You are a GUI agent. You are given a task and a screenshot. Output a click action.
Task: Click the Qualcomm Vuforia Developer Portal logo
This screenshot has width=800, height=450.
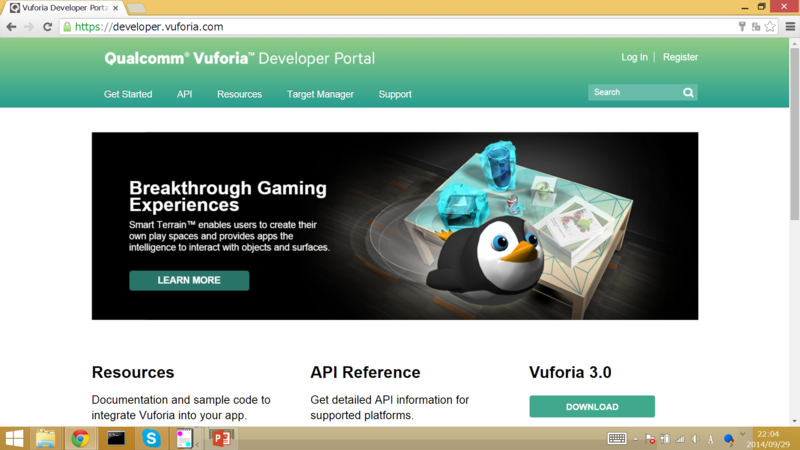coord(239,58)
